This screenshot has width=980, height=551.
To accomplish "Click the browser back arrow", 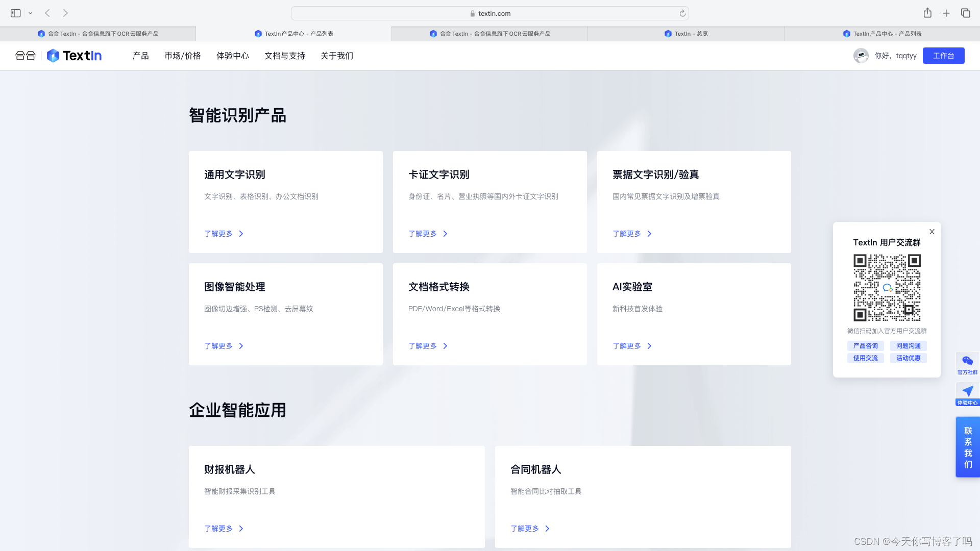I will tap(47, 13).
